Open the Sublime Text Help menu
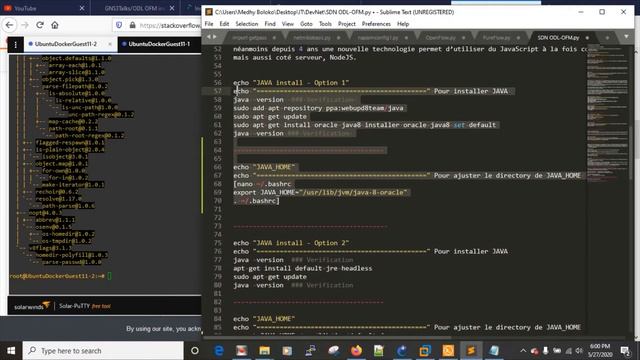This screenshot has width=640, height=360. coord(403,24)
